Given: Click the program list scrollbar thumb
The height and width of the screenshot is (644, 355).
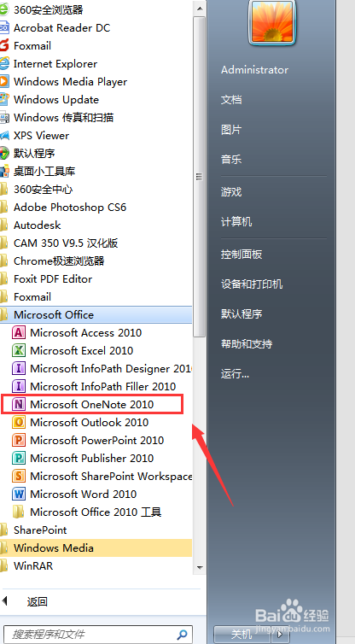Looking at the screenshot, I should [200, 177].
